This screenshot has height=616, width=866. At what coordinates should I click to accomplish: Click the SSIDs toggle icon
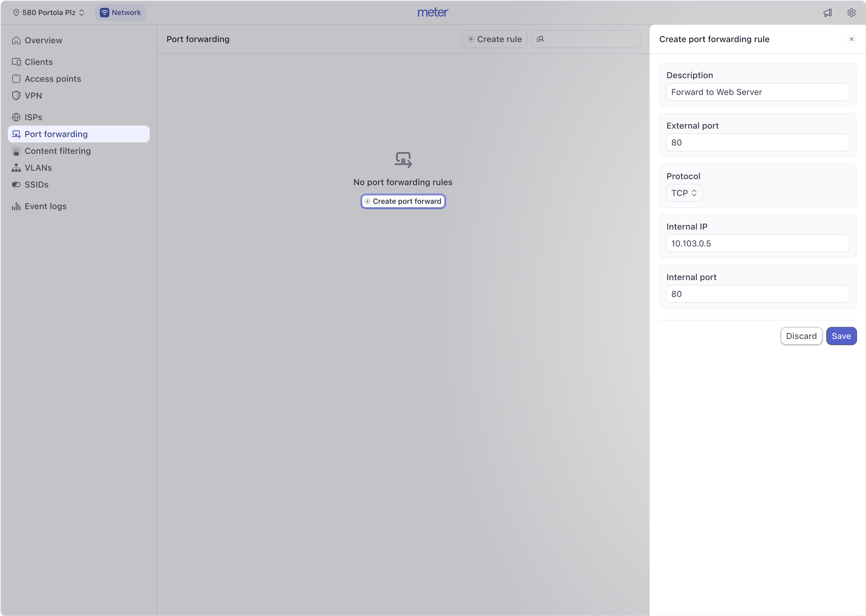point(16,185)
